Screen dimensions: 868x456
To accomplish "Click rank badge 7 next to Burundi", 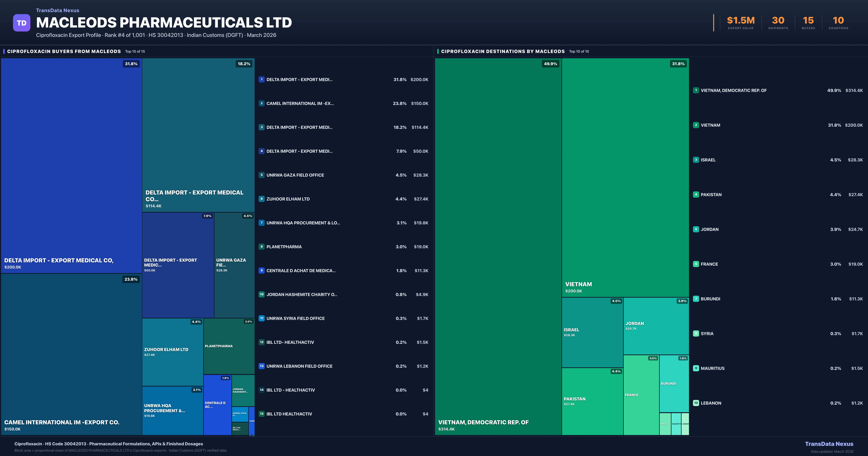I will (696, 299).
